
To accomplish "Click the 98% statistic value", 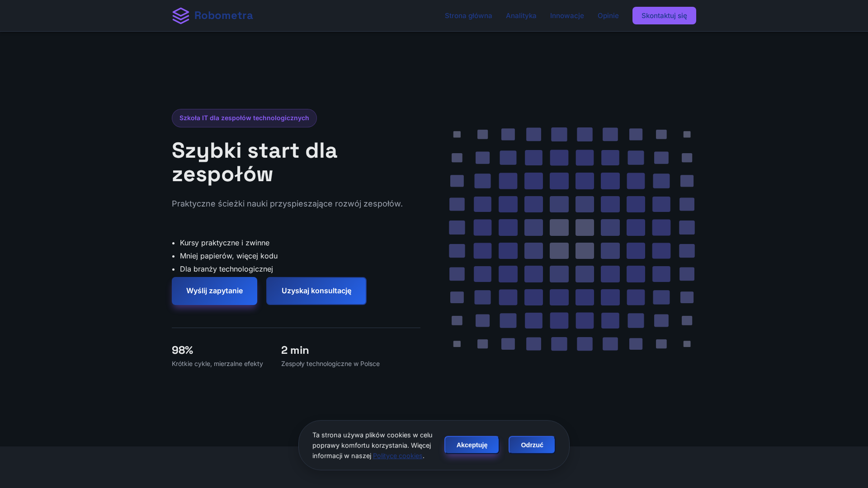I will (182, 350).
